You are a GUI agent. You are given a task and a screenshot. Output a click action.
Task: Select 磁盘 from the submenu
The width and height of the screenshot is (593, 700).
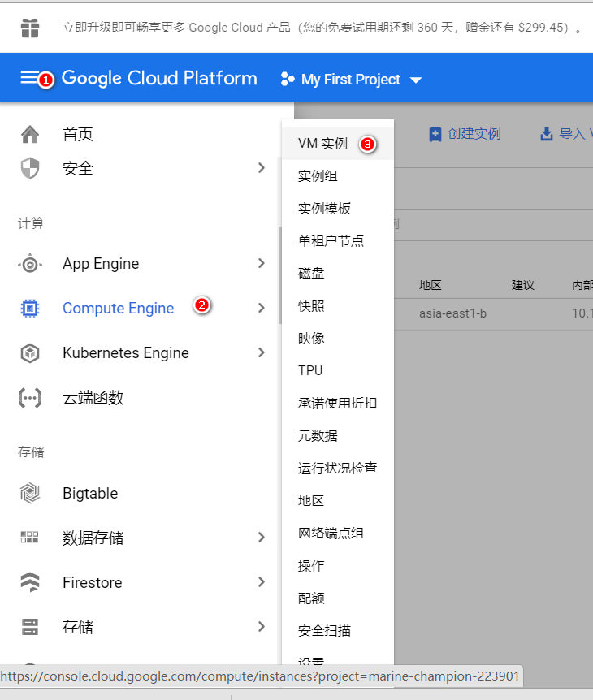338,273
